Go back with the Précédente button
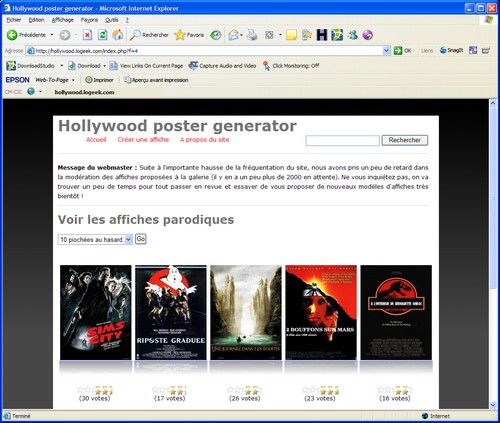The width and height of the screenshot is (500, 423). 26,35
